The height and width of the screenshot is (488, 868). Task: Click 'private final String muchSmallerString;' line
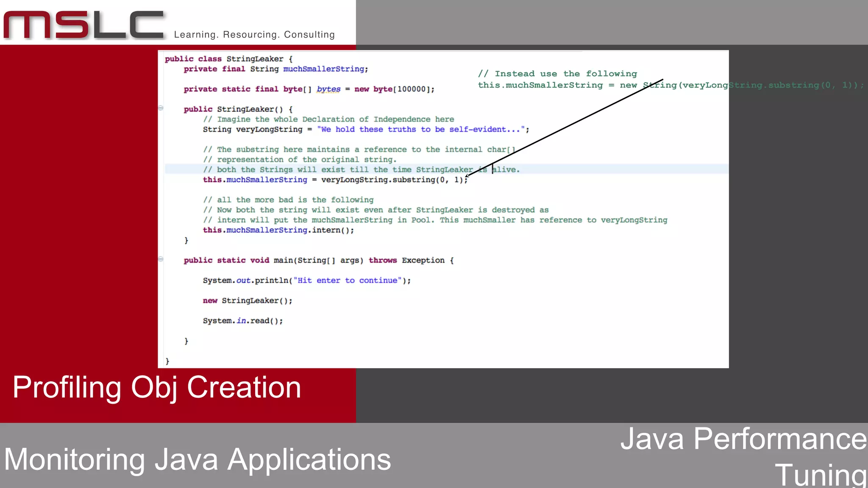tap(276, 69)
